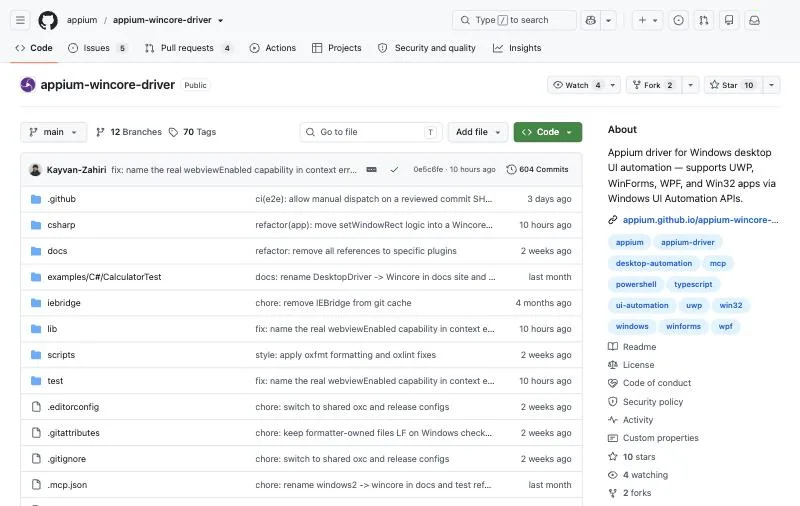Open repositories icon in top header
800x506 pixels.
[x=729, y=20]
